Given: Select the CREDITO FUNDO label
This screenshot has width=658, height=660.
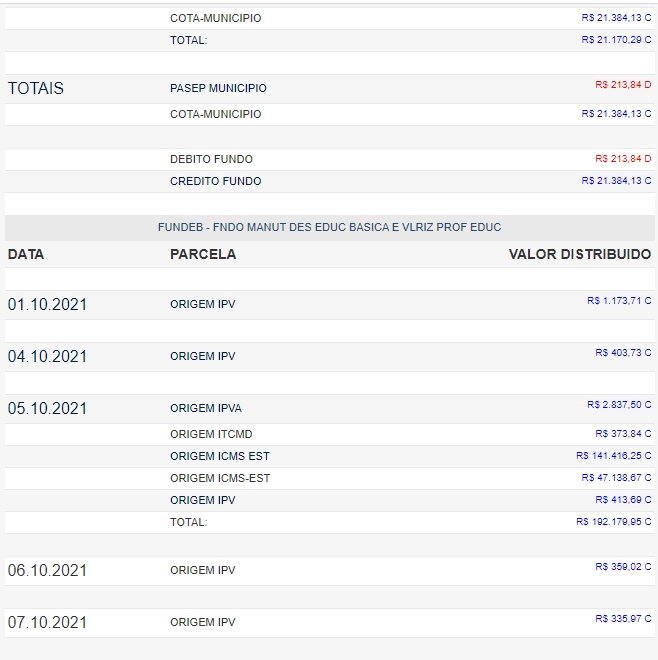Looking at the screenshot, I should pos(215,181).
